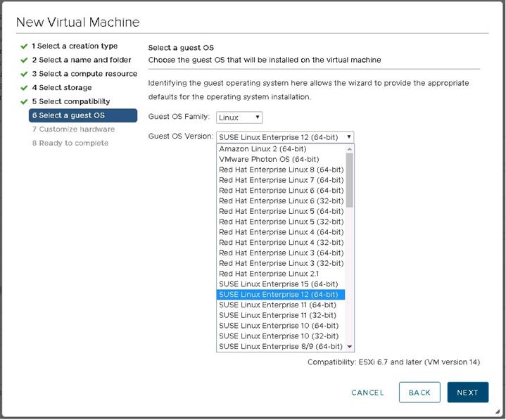Click green checkmark beside Select compatibility
This screenshot has height=420, width=506.
[24, 102]
